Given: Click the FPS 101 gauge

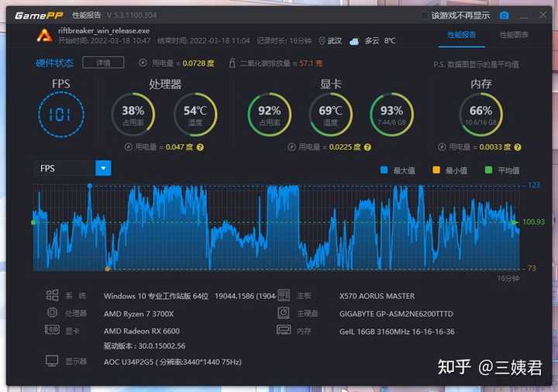Looking at the screenshot, I should pyautogui.click(x=61, y=115).
